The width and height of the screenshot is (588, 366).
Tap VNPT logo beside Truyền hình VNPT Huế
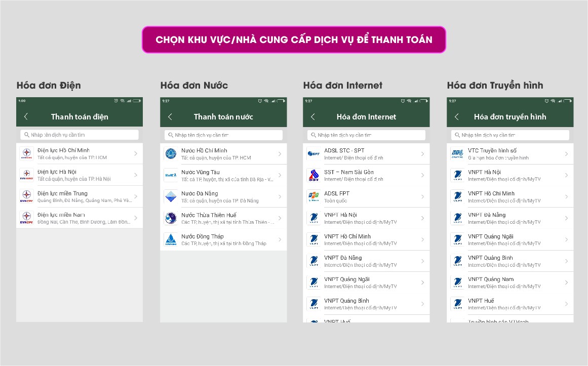[x=457, y=304]
